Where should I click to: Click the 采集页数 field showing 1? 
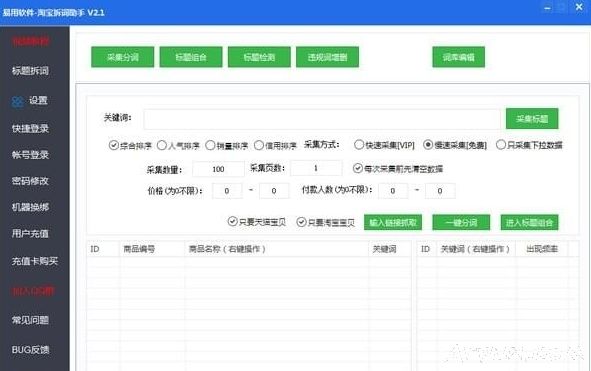316,168
